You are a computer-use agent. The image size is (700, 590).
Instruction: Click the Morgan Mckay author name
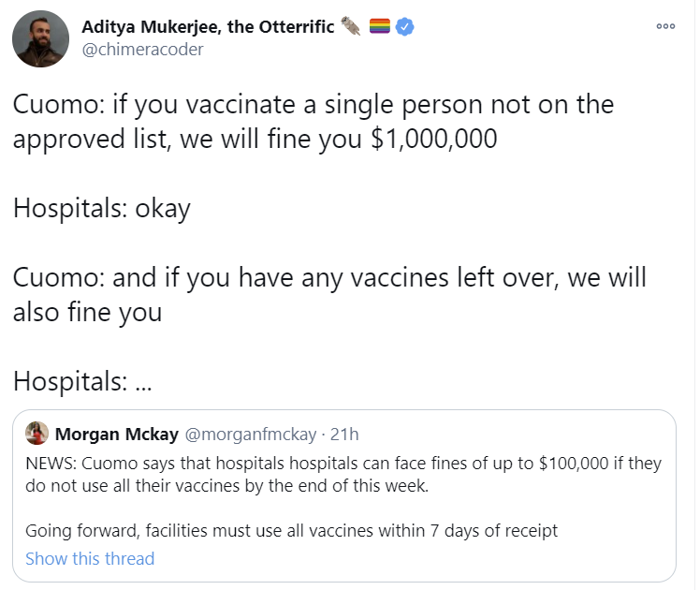click(116, 434)
